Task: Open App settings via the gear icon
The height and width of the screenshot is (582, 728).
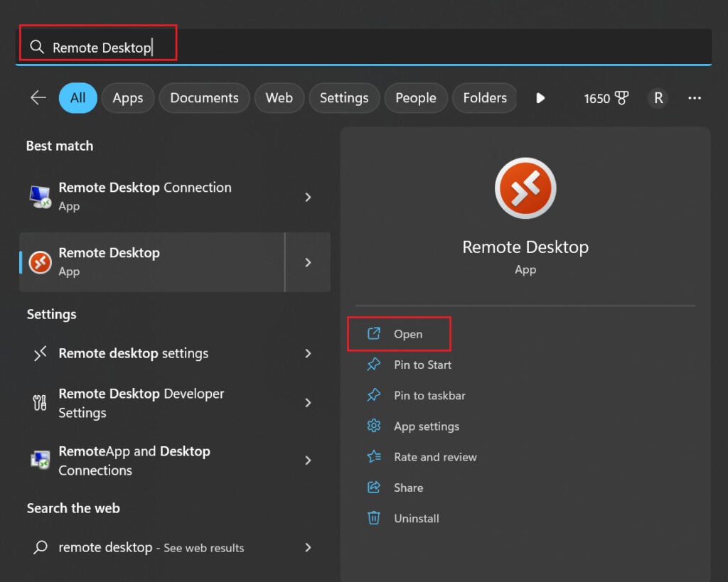Action: pos(374,426)
